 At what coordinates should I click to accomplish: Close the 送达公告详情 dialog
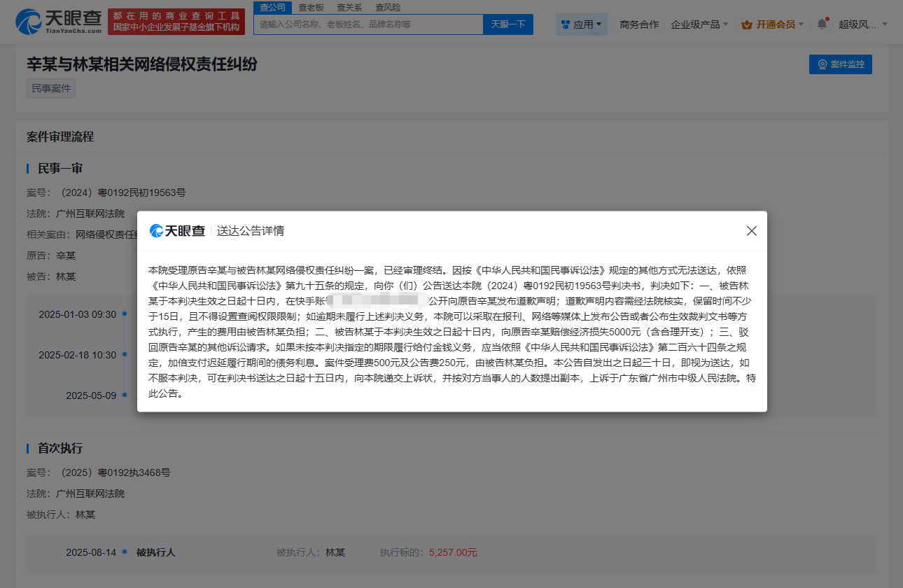[751, 230]
